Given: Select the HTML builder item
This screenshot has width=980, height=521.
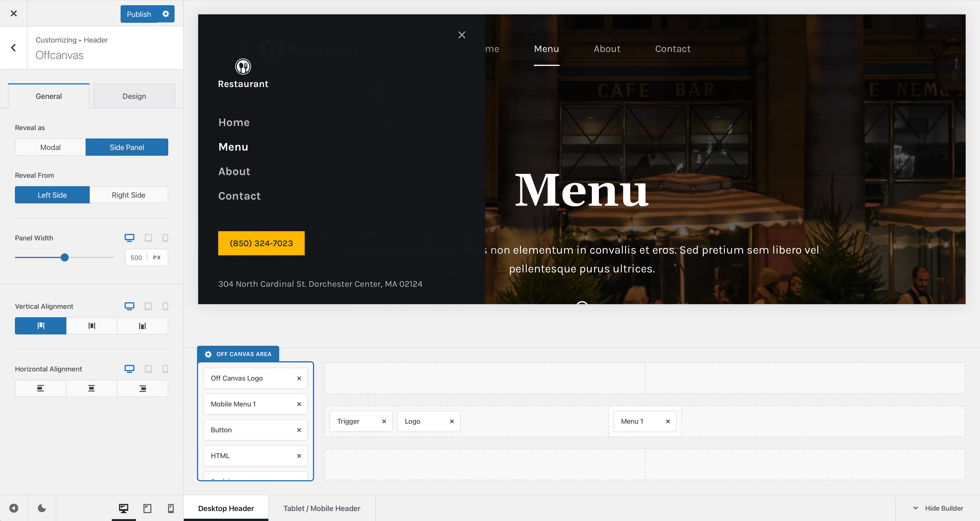Looking at the screenshot, I should coord(255,456).
